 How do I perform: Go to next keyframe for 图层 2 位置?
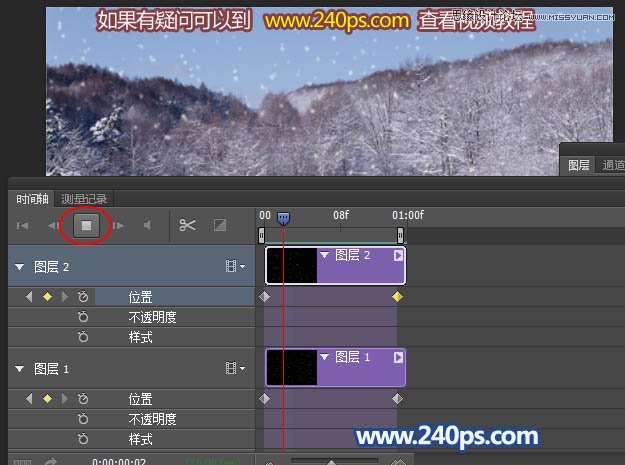pos(65,297)
